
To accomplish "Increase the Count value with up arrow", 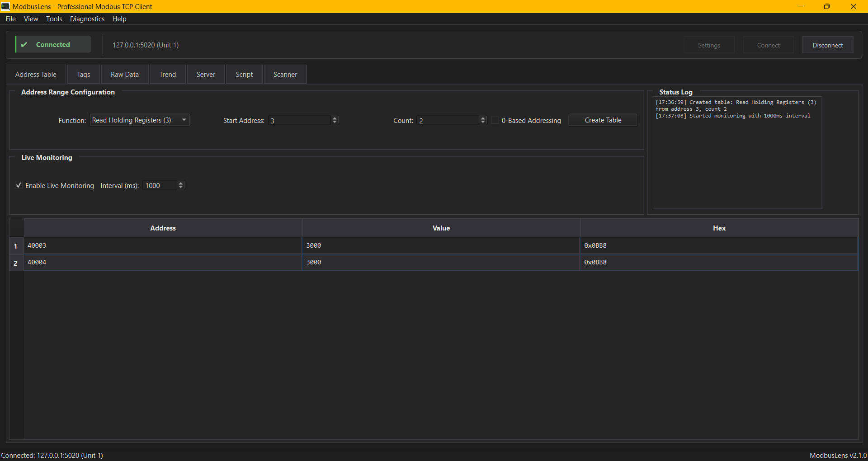I will click(x=483, y=118).
